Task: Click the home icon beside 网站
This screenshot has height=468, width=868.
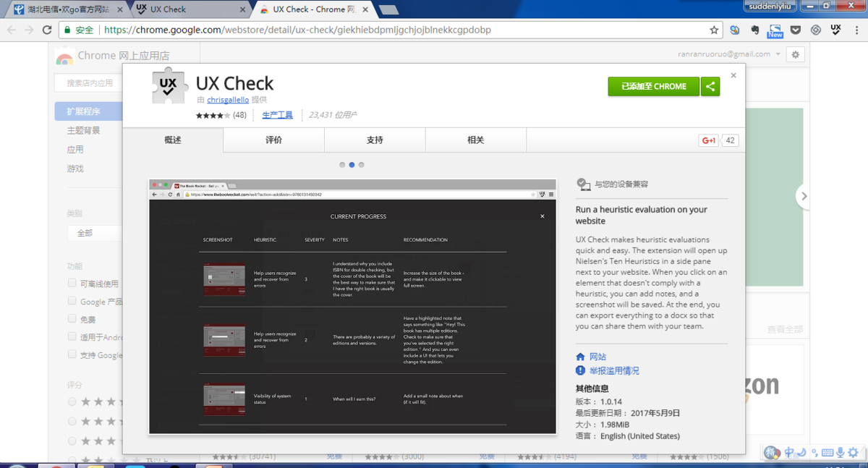Action: pos(580,357)
